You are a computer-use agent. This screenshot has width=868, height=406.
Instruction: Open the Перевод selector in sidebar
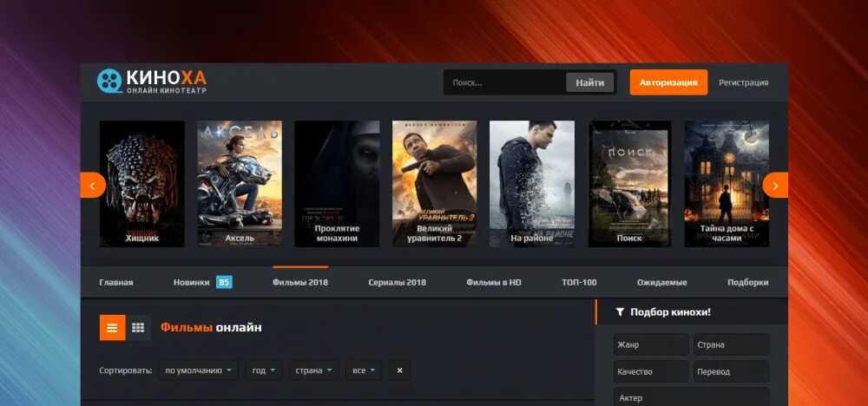[x=731, y=371]
